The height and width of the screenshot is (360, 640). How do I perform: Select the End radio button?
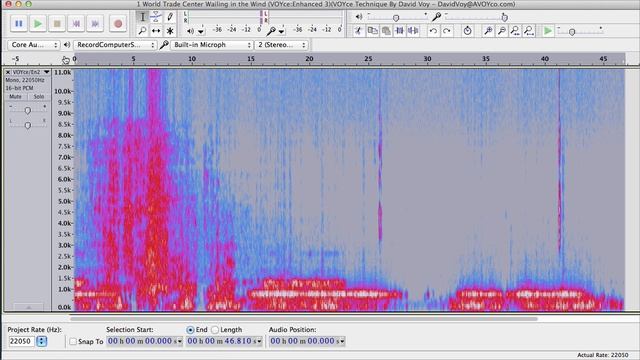(x=190, y=330)
